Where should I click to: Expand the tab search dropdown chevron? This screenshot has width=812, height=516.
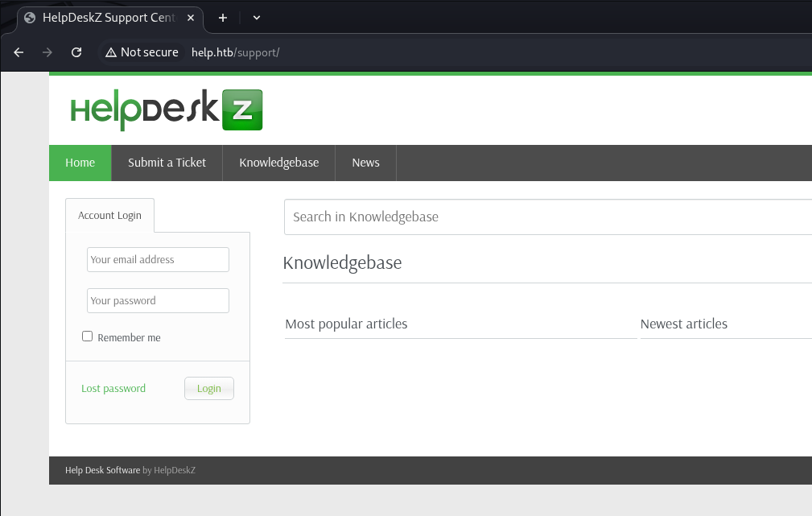(257, 17)
